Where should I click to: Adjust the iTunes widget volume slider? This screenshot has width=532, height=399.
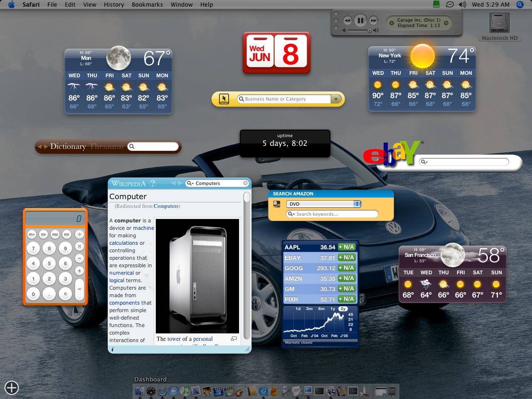point(360,30)
